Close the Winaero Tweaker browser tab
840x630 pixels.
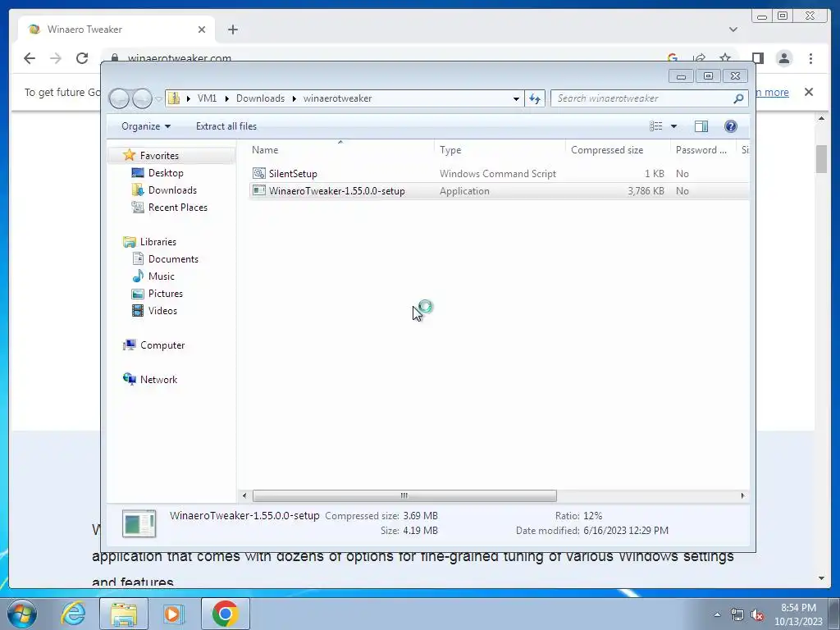coord(202,30)
